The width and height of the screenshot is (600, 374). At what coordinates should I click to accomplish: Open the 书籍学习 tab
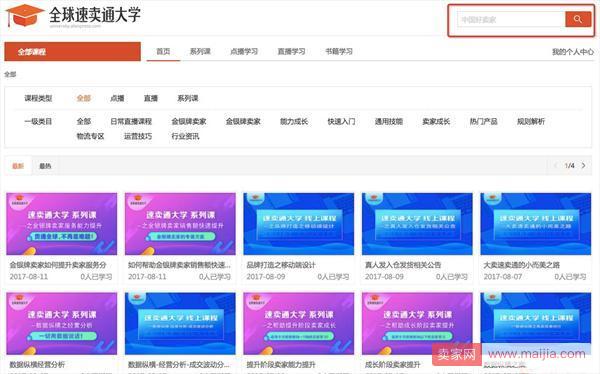pos(339,51)
